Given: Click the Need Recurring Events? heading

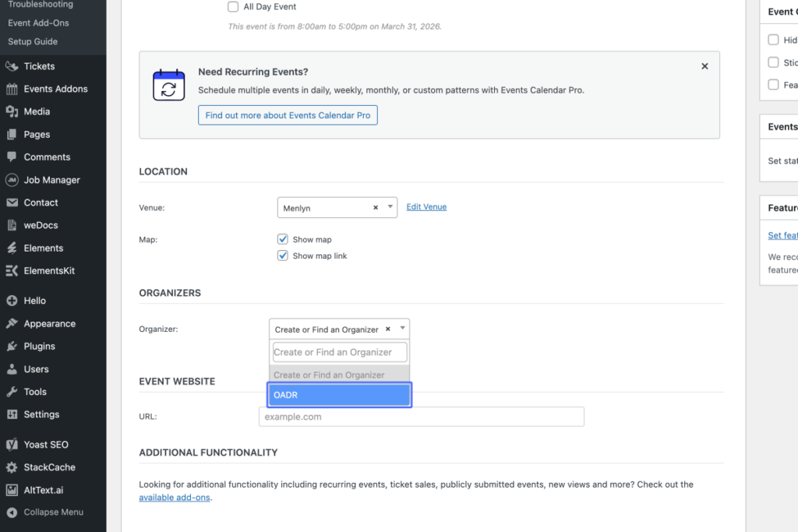Looking at the screenshot, I should pos(253,72).
